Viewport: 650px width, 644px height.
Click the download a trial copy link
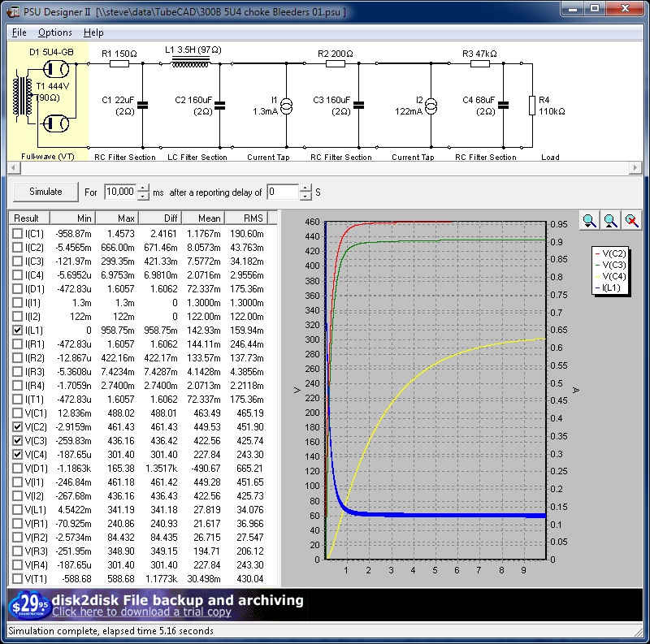click(x=142, y=612)
